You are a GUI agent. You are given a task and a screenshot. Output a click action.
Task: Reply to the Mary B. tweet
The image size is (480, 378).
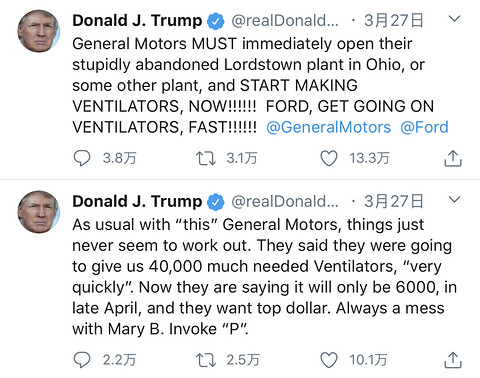coord(82,360)
